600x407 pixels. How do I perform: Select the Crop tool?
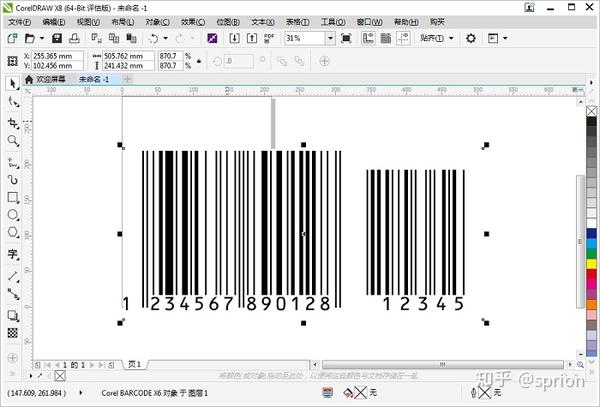pyautogui.click(x=13, y=122)
